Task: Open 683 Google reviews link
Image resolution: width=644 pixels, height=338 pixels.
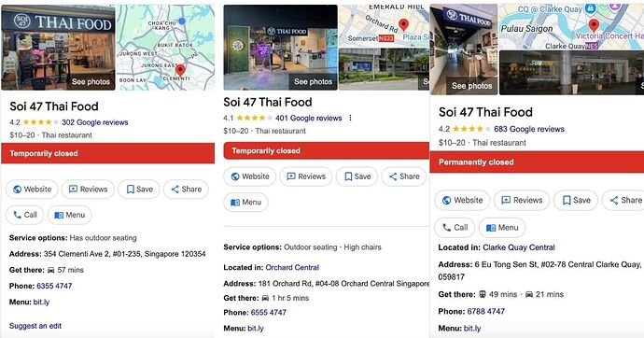Action: click(x=529, y=129)
